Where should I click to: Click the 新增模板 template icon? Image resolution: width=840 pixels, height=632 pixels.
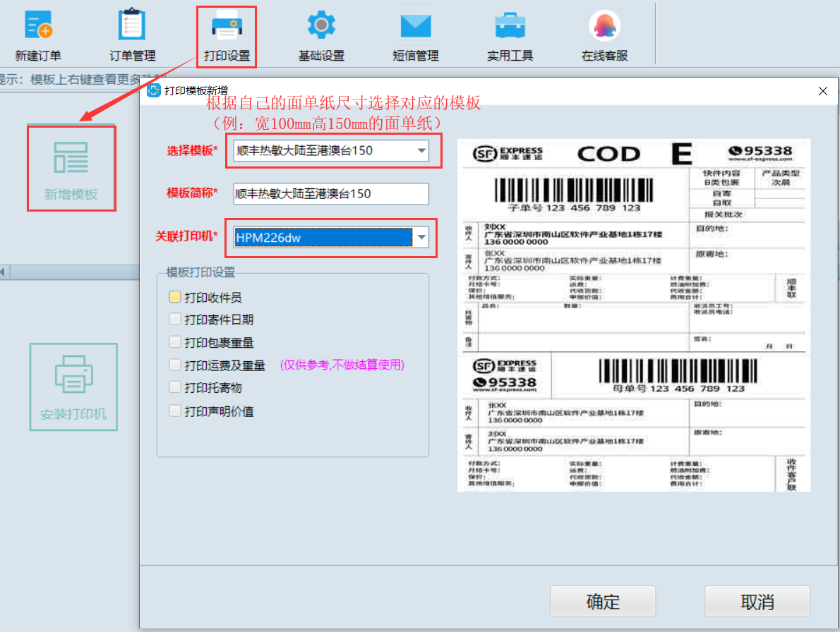click(x=71, y=159)
